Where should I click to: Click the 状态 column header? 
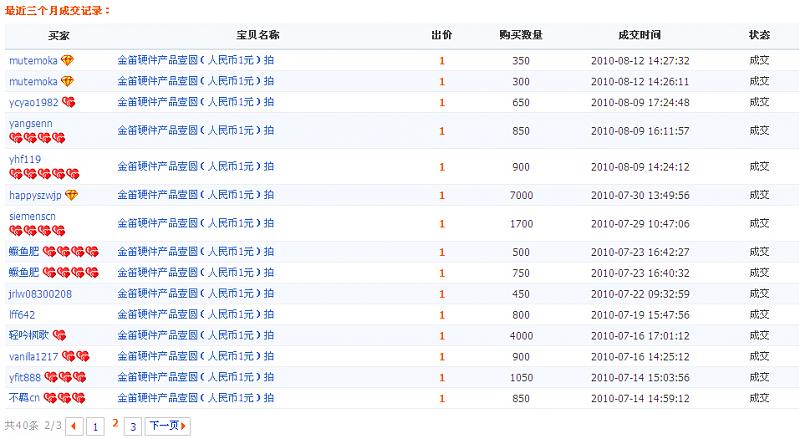click(x=759, y=35)
